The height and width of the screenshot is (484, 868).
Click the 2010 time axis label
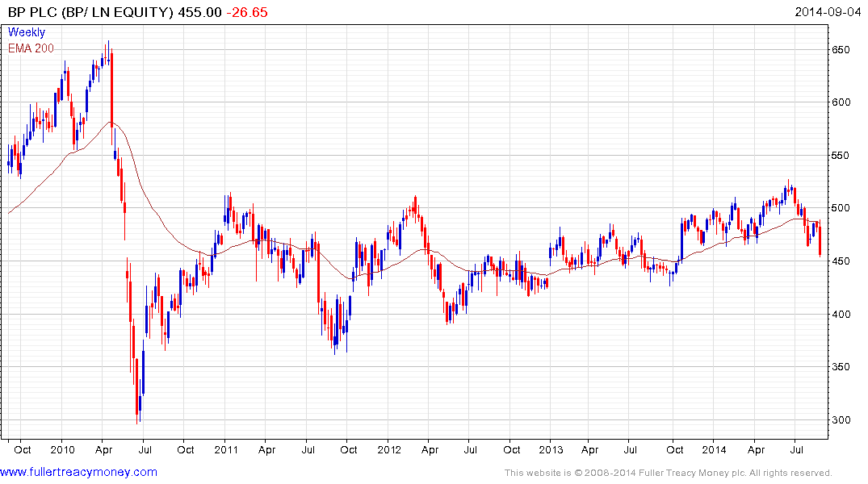[62, 449]
